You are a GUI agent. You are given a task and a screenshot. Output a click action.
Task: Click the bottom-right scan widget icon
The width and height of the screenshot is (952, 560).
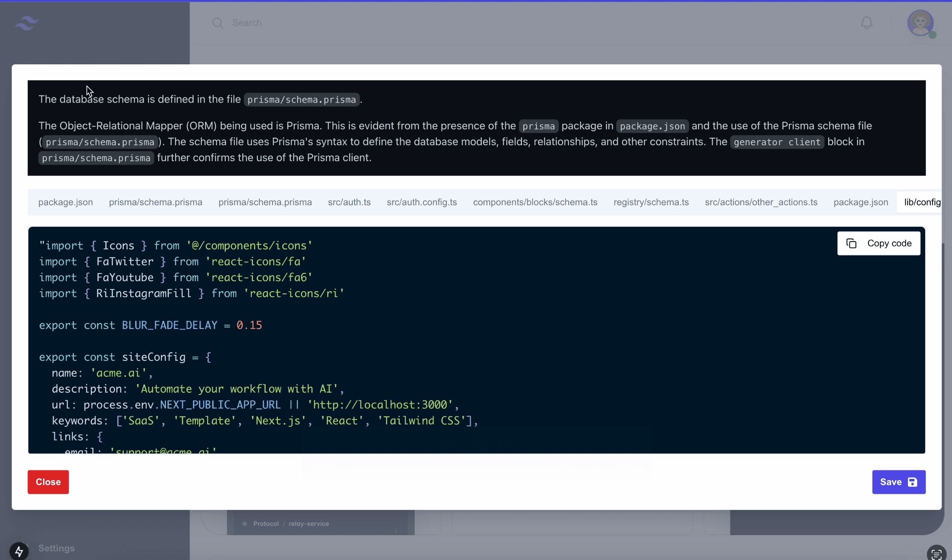[x=936, y=554]
